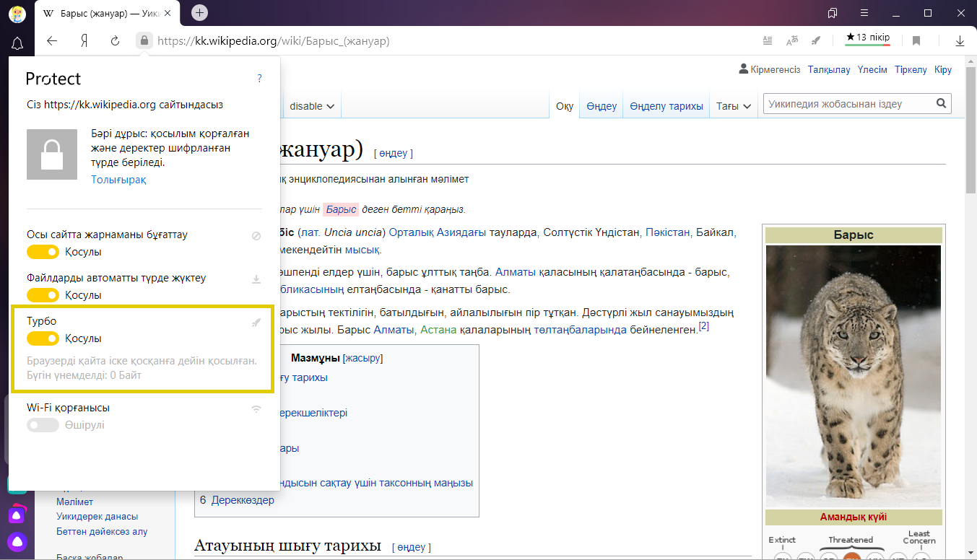Open the Мәлімет sidebar link

[74, 502]
